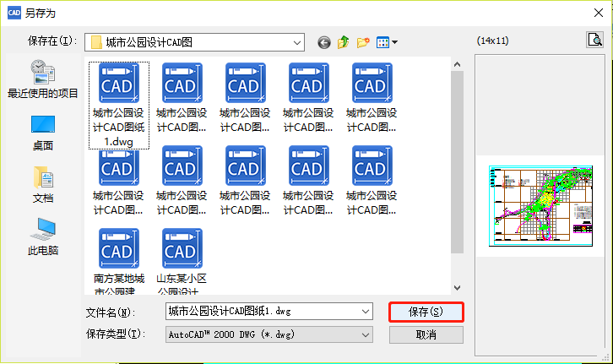Screen dimensions: 613x364
Task: Go up one folder level icon
Action: (344, 42)
